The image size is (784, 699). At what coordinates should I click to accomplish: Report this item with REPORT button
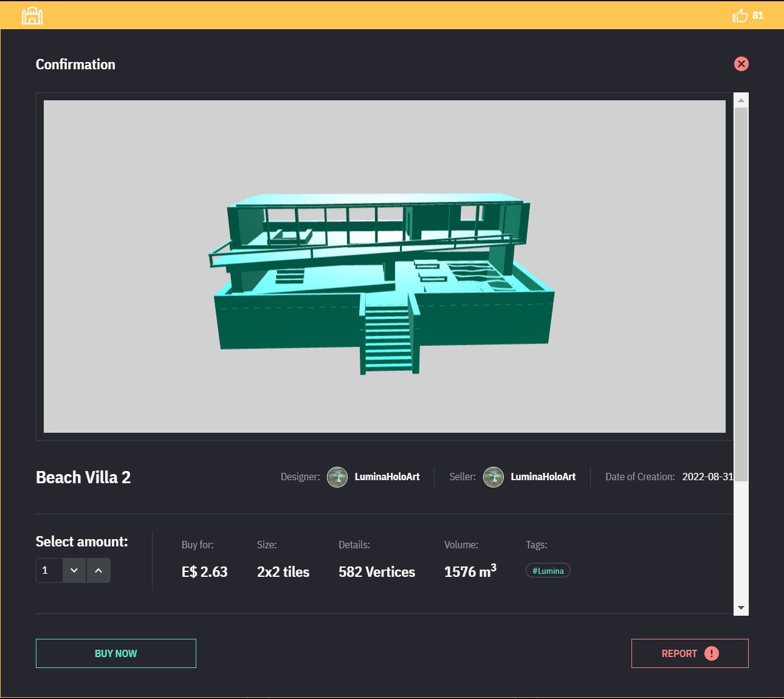690,653
